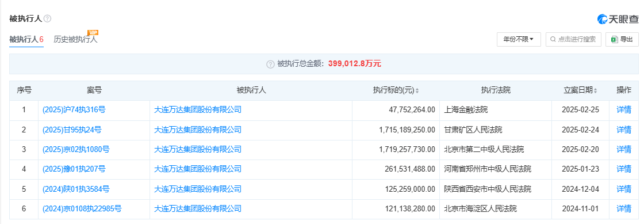This screenshot has height=224, width=644.
Task: Open case (2025)京02执1080号
Action: pos(76,150)
